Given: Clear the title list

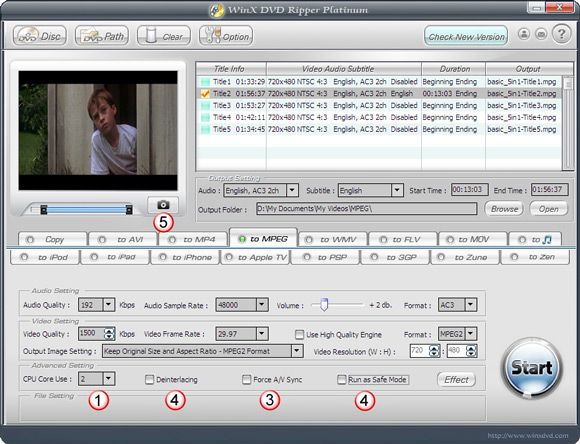Looking at the screenshot, I should click(x=164, y=36).
